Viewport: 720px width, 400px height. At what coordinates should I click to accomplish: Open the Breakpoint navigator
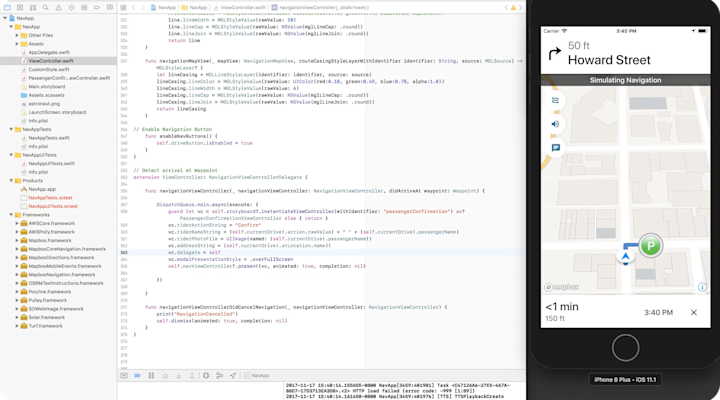pyautogui.click(x=97, y=7)
